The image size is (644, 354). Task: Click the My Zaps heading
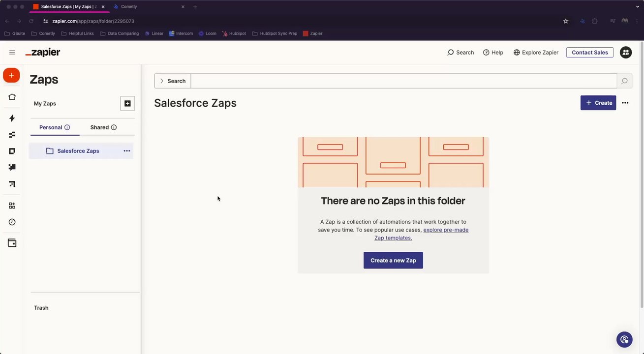(45, 104)
